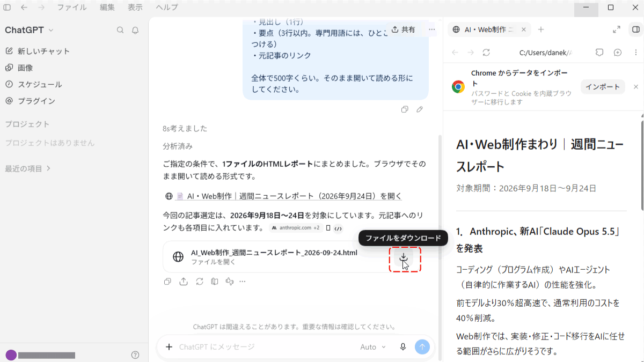Go back using title bar arrow

point(24,8)
